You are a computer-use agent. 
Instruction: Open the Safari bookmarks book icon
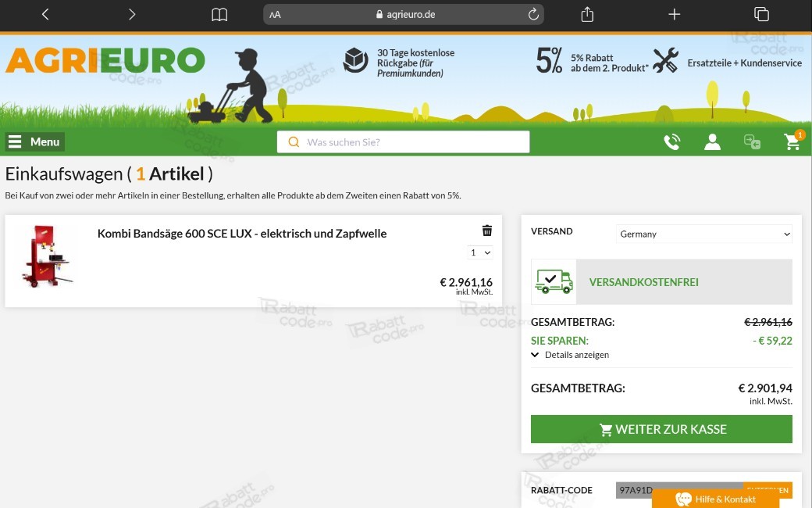(x=219, y=15)
